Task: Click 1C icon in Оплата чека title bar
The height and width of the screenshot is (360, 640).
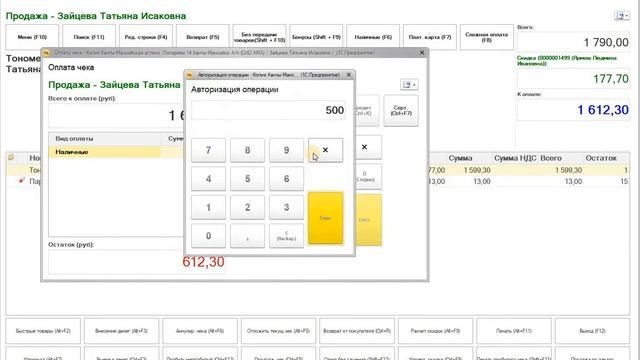Action: click(x=46, y=53)
